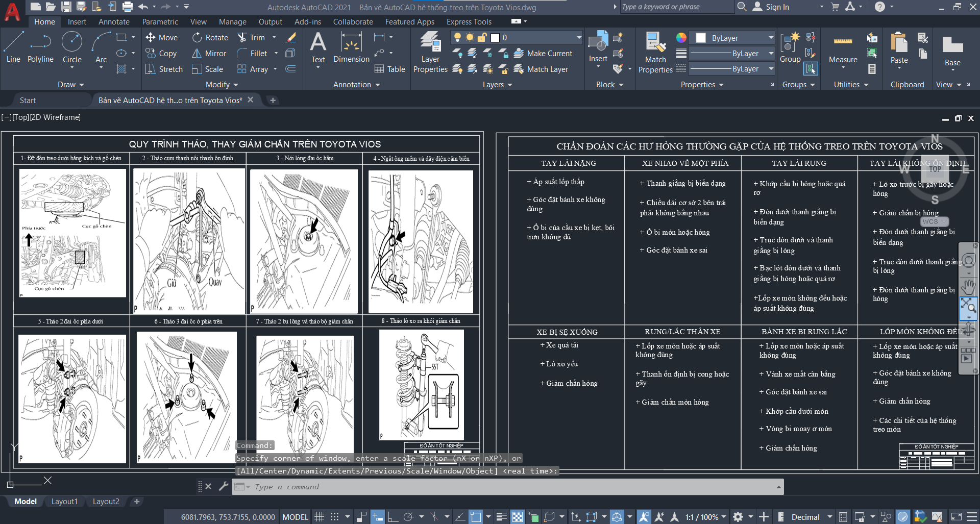Choose the Fillet tool
This screenshot has width=980, height=524.
252,53
